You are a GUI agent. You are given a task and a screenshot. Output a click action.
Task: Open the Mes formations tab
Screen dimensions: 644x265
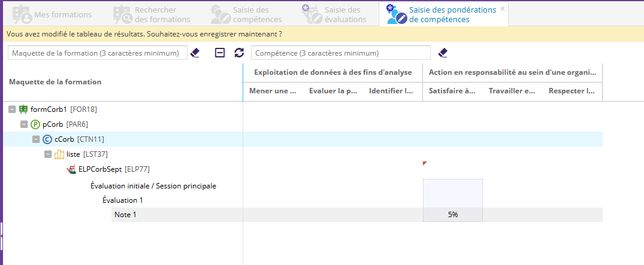(53, 14)
